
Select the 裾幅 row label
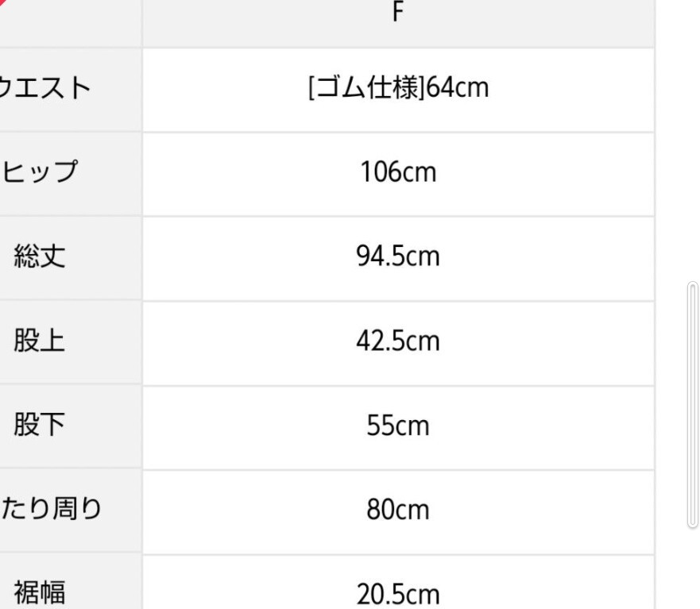[x=39, y=593]
